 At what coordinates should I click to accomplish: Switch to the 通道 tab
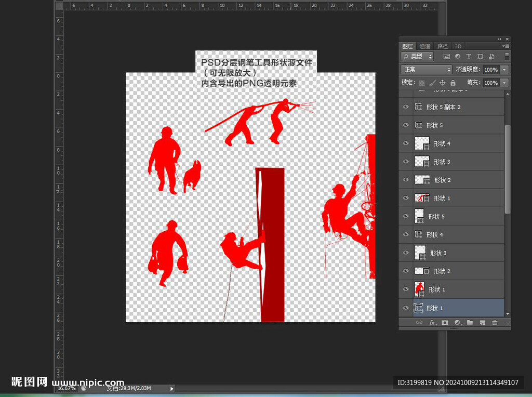tap(425, 46)
